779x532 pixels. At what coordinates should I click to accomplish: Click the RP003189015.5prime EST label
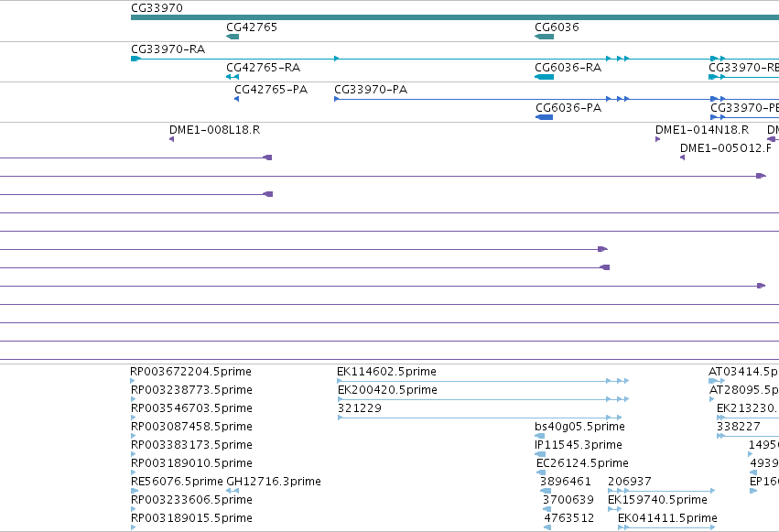pyautogui.click(x=191, y=518)
